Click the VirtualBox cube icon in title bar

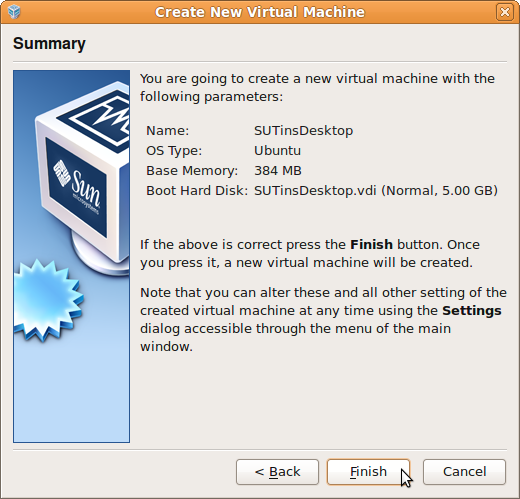[14, 12]
